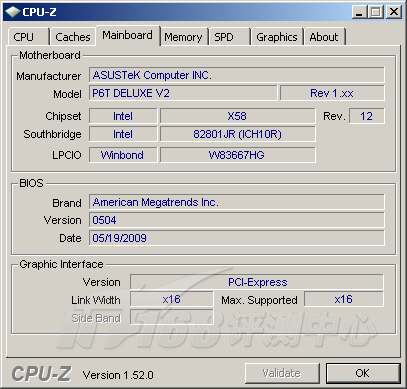407x389 pixels.
Task: Click the greyed Side Band label
Action: 96,318
